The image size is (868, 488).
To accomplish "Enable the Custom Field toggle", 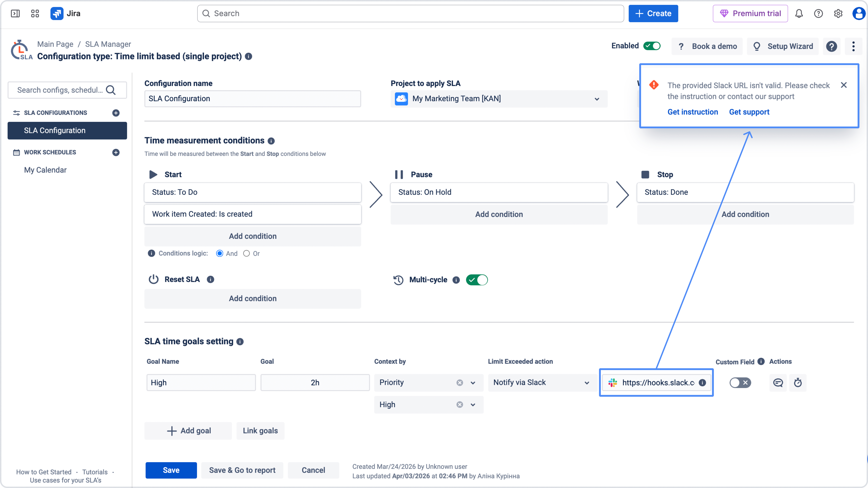I will [x=740, y=383].
